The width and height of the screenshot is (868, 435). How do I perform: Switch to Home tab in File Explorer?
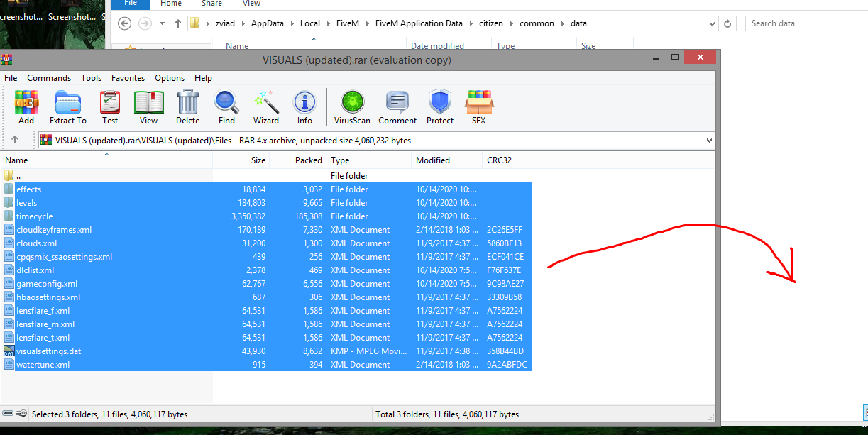(170, 4)
